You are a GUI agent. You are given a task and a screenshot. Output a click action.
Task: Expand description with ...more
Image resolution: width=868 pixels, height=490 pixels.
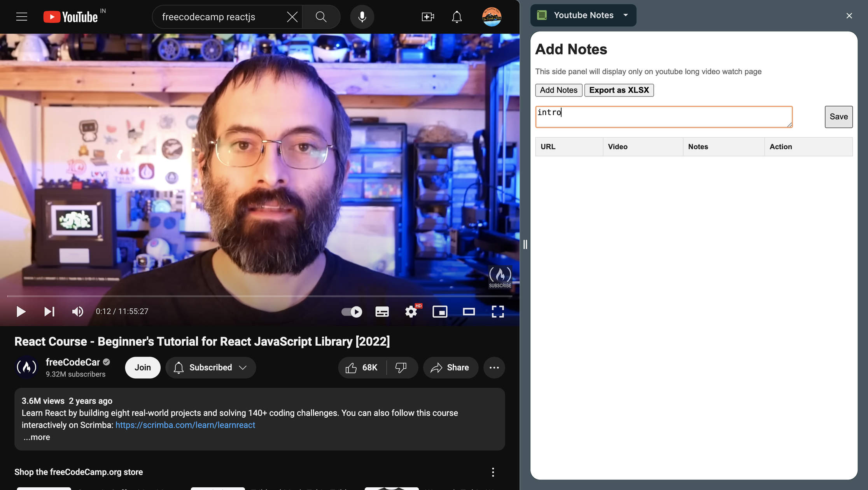pos(37,437)
